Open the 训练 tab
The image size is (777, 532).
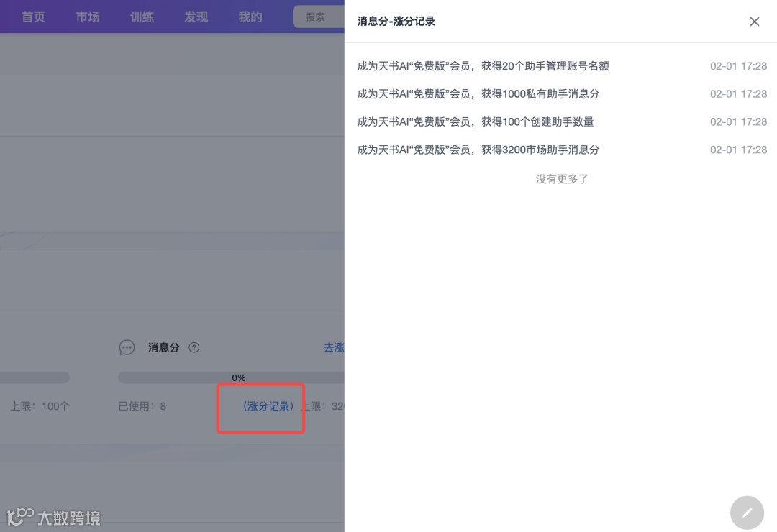pos(142,17)
